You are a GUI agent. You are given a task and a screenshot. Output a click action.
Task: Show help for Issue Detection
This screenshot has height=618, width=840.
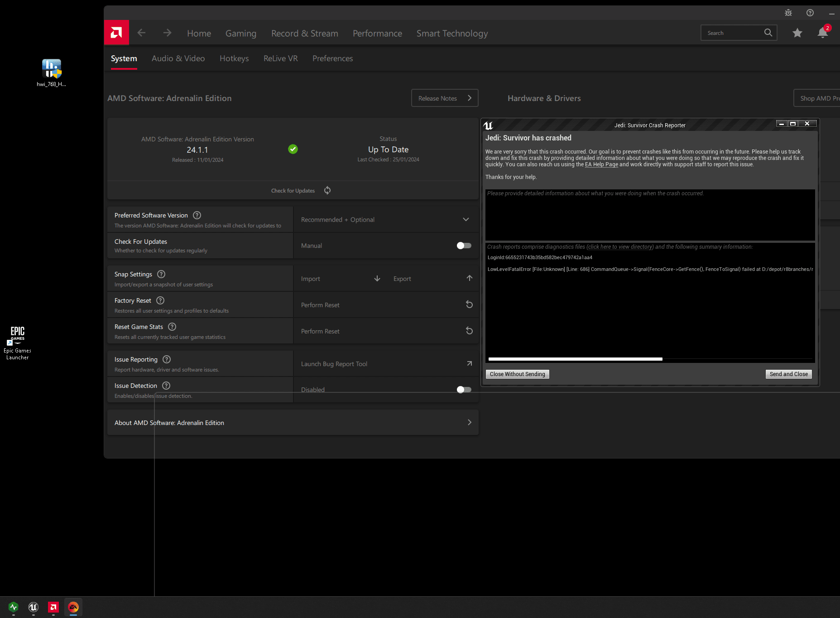tap(166, 386)
